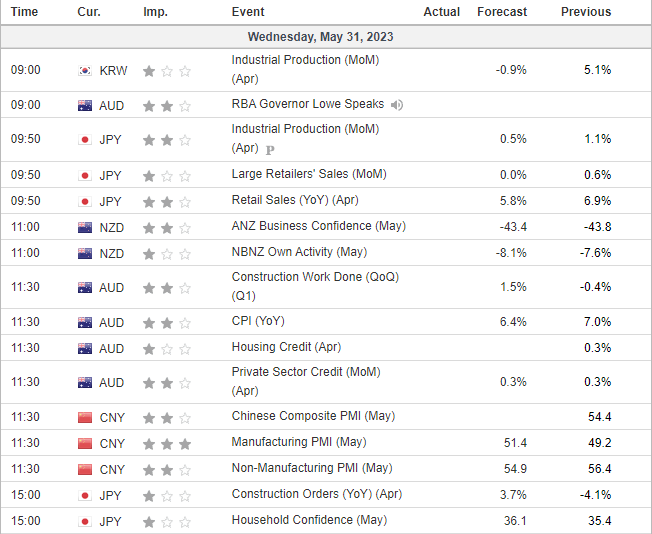
Task: Click the -43.4 forecast for ANZ Business Confidence
Action: 513,227
